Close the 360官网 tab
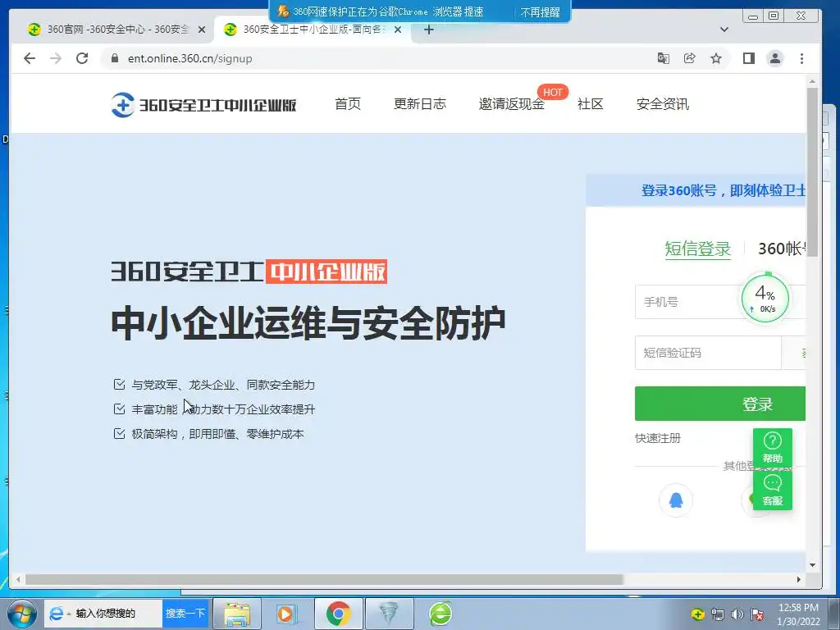This screenshot has height=630, width=840. coord(202,30)
